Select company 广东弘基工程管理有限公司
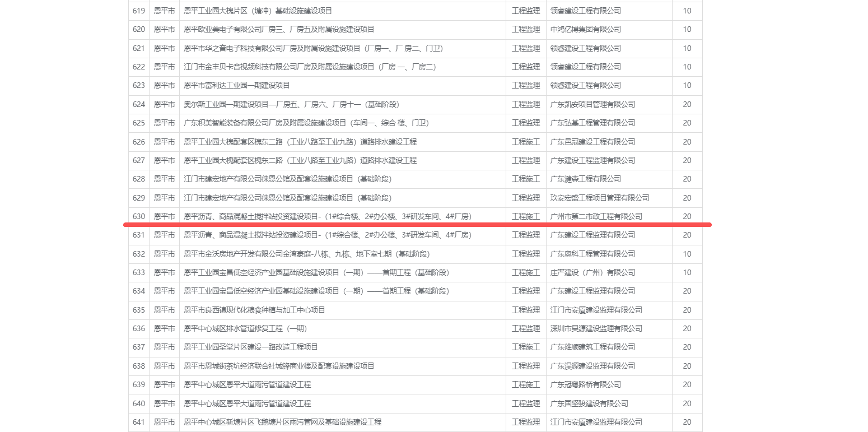Image resolution: width=868 pixels, height=432 pixels. pyautogui.click(x=592, y=123)
